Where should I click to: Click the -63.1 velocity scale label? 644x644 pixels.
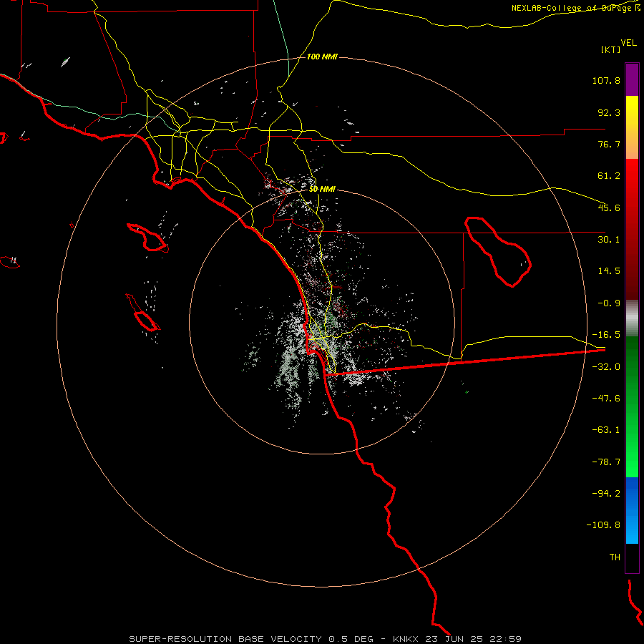tap(606, 430)
